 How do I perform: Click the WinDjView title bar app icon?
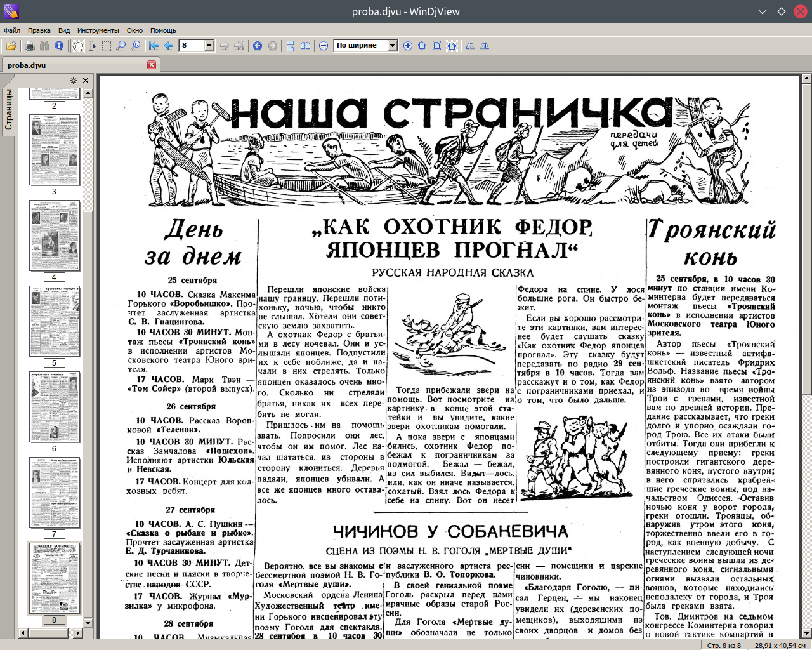(x=11, y=11)
